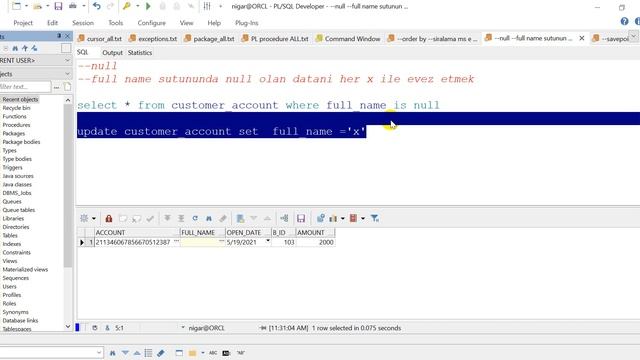
Task: Switch to the Output tab
Action: (x=112, y=53)
